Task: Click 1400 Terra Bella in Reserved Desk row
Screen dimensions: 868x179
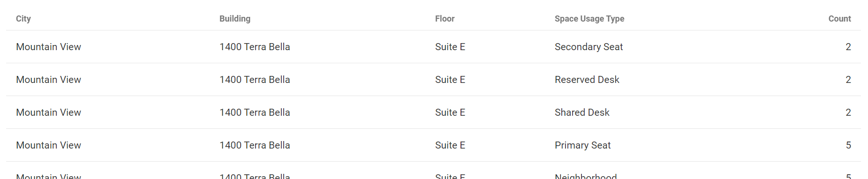Action: pos(255,80)
